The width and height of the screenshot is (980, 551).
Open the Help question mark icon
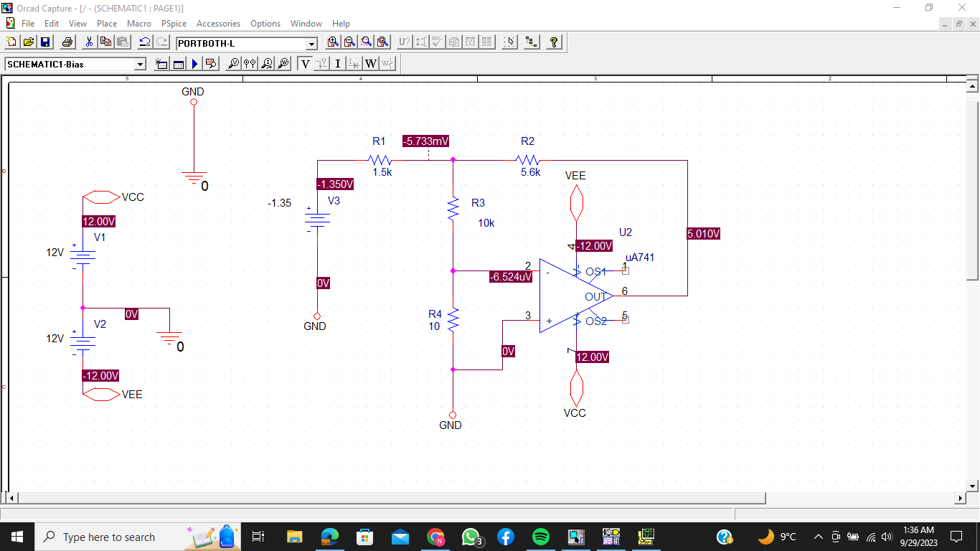click(x=553, y=42)
